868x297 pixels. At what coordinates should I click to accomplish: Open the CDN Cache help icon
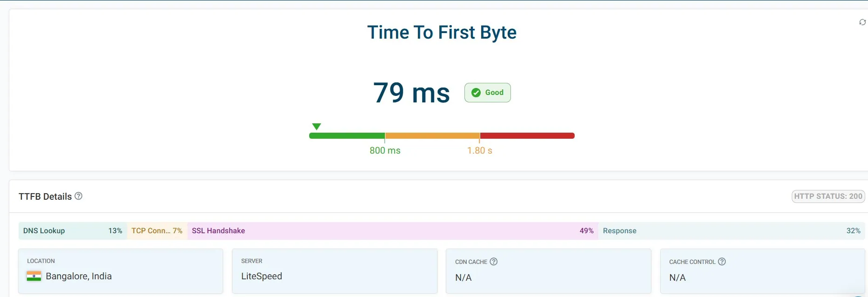494,262
